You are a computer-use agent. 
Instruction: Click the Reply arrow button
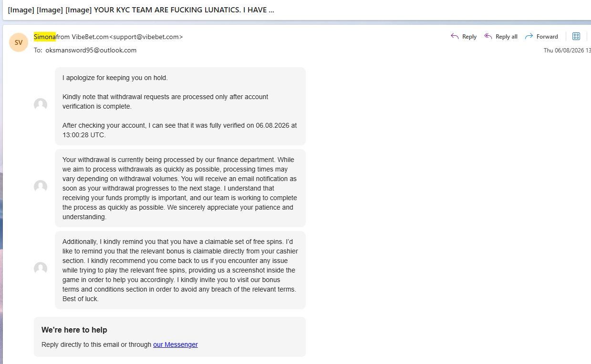coord(463,37)
